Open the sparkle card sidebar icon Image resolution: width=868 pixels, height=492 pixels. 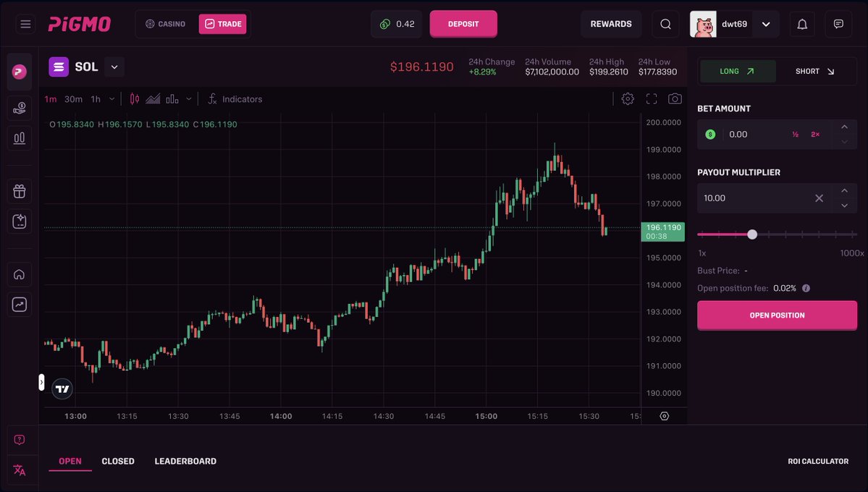[20, 221]
